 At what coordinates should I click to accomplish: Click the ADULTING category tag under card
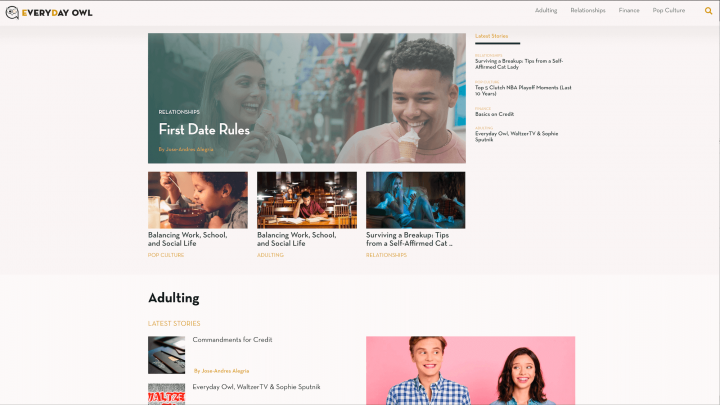270,255
